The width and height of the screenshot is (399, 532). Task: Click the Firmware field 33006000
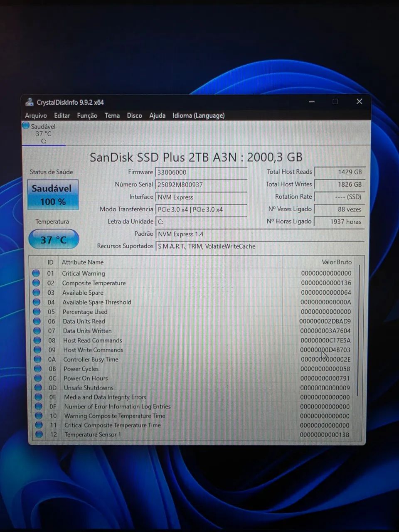(201, 172)
